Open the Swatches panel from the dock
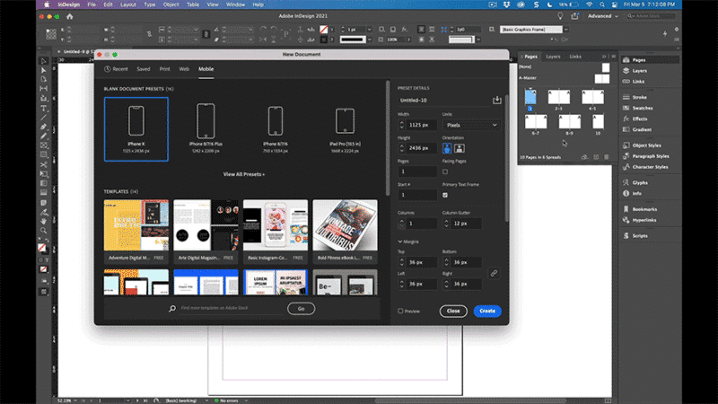 pyautogui.click(x=640, y=108)
